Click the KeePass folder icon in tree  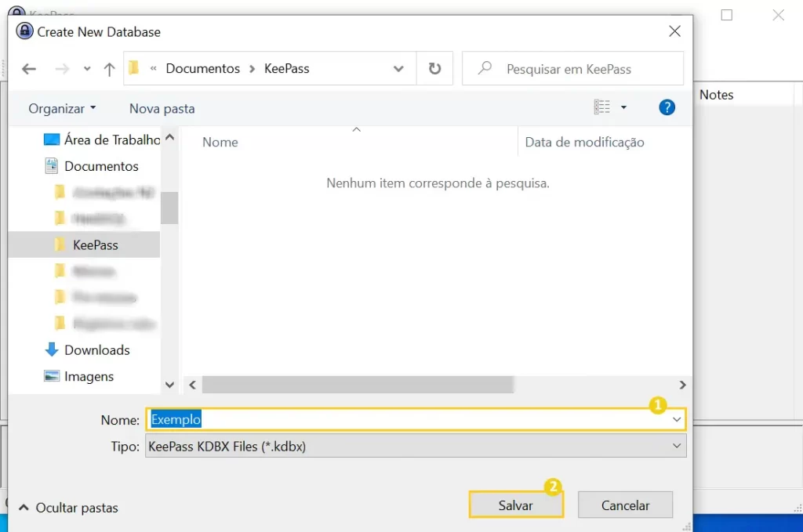60,244
